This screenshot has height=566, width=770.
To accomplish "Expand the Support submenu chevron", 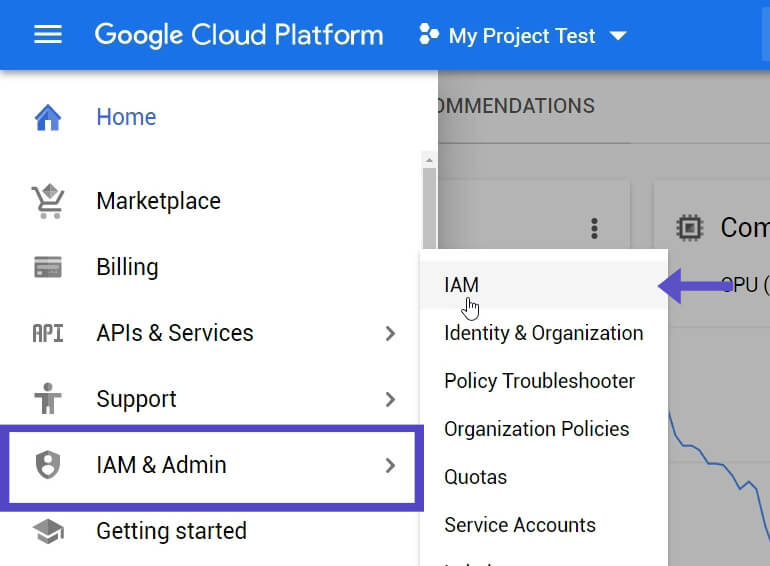I will click(x=390, y=399).
